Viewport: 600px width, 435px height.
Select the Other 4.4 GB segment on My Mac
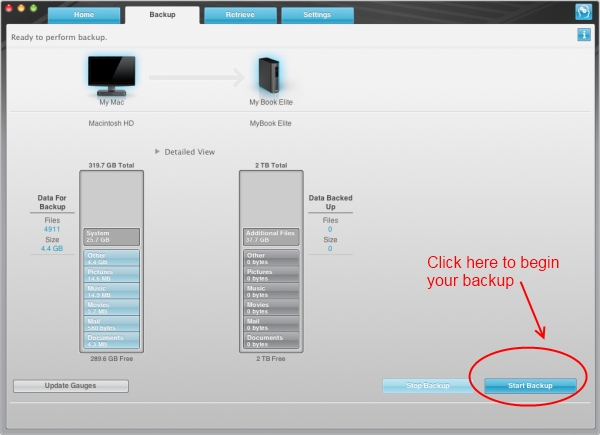(x=111, y=258)
